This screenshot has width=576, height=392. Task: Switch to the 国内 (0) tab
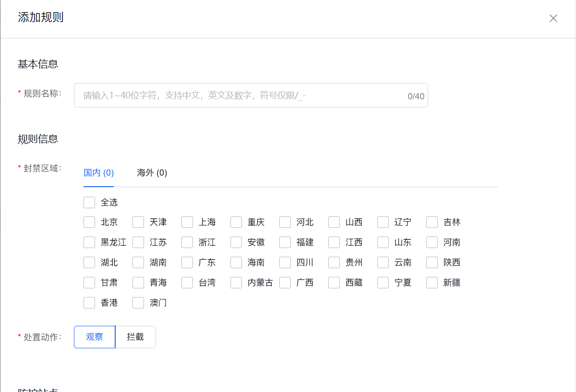tap(98, 172)
